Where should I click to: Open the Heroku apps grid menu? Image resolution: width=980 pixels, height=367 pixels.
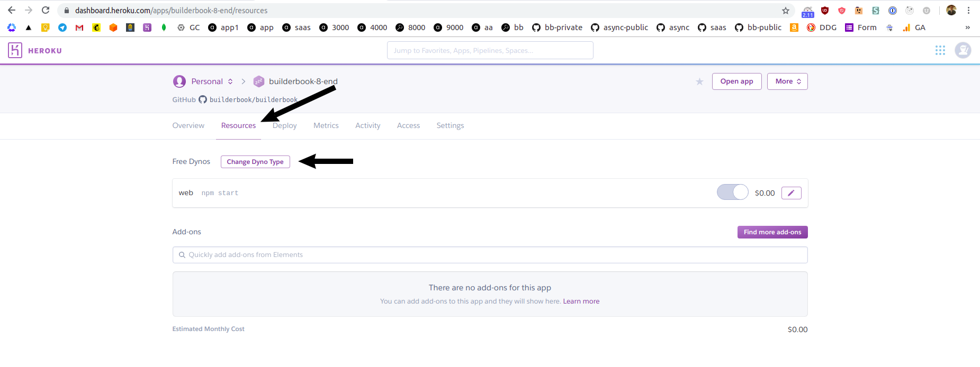(940, 50)
